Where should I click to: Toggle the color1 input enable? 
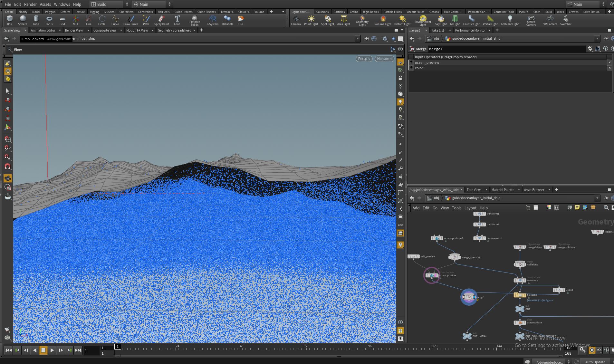coord(411,68)
